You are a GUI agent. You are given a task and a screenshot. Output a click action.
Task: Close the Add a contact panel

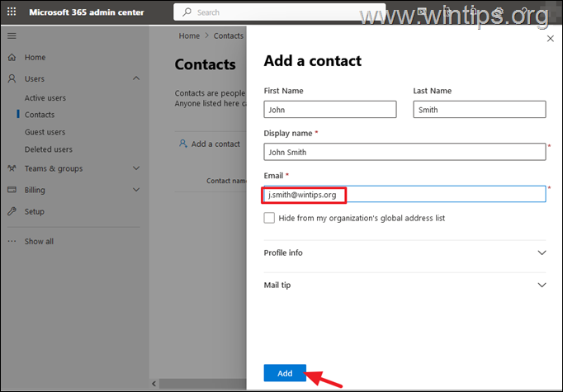(x=550, y=39)
